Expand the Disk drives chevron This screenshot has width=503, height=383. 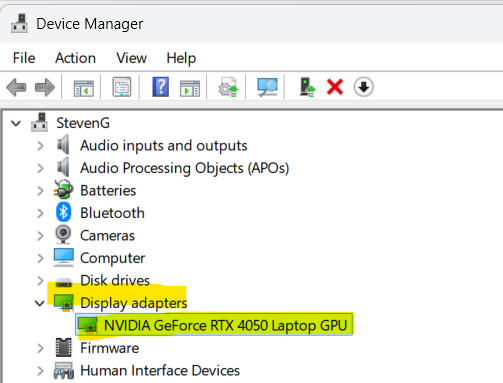click(x=40, y=281)
